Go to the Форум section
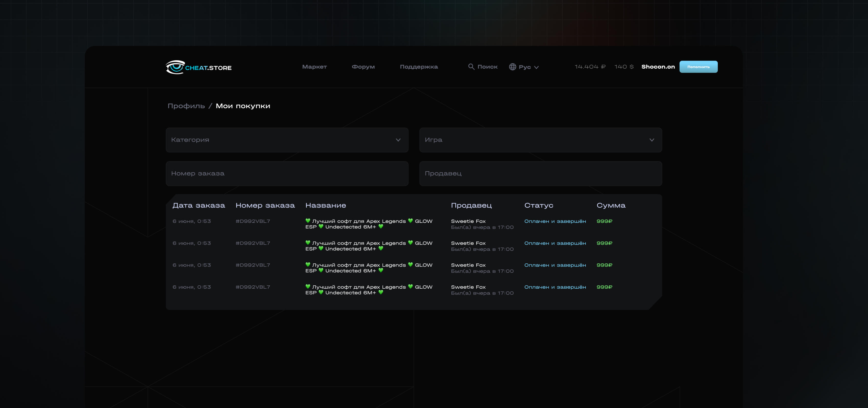This screenshot has height=408, width=868. 363,67
